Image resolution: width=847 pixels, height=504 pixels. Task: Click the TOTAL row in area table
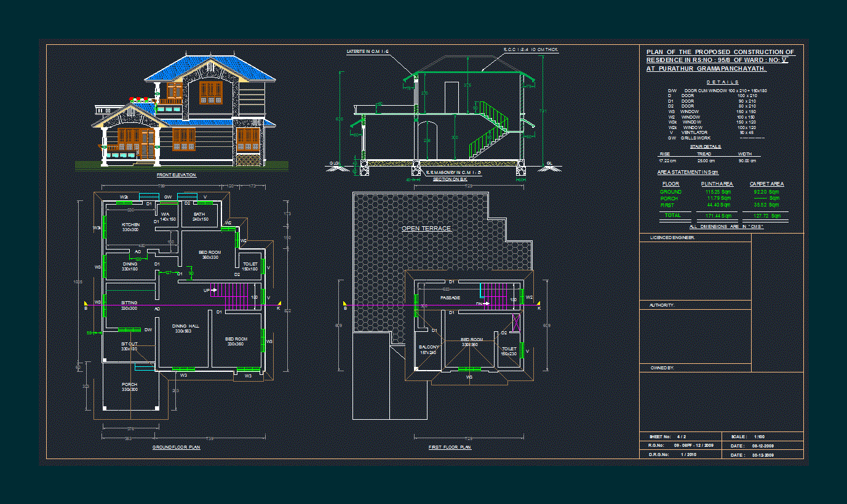672,216
